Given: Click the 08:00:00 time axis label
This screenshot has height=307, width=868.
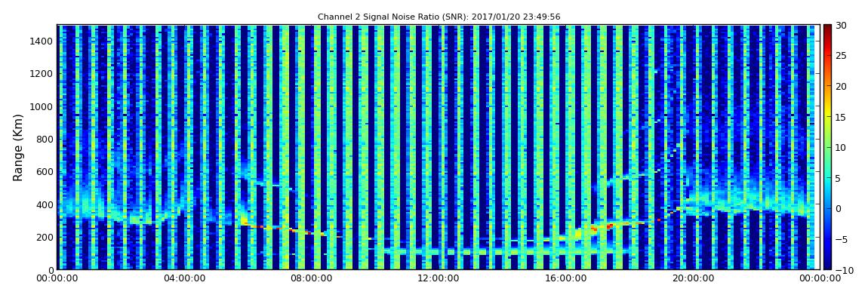Looking at the screenshot, I should point(311,278).
